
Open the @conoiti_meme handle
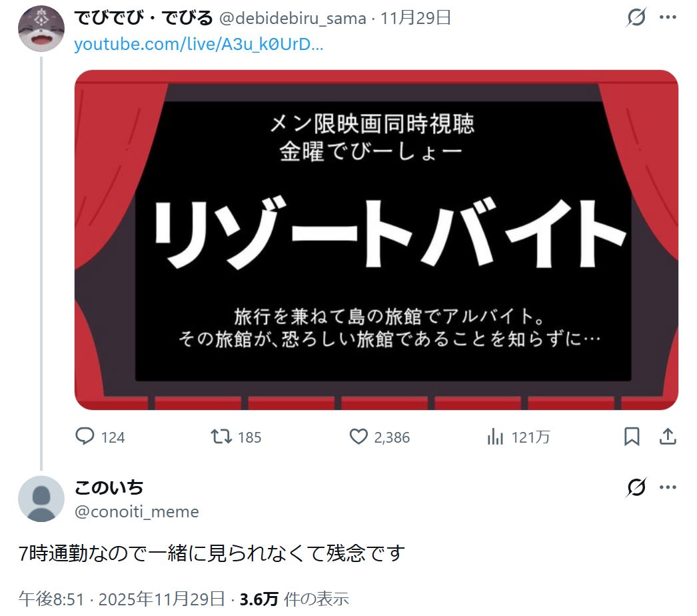click(x=137, y=511)
